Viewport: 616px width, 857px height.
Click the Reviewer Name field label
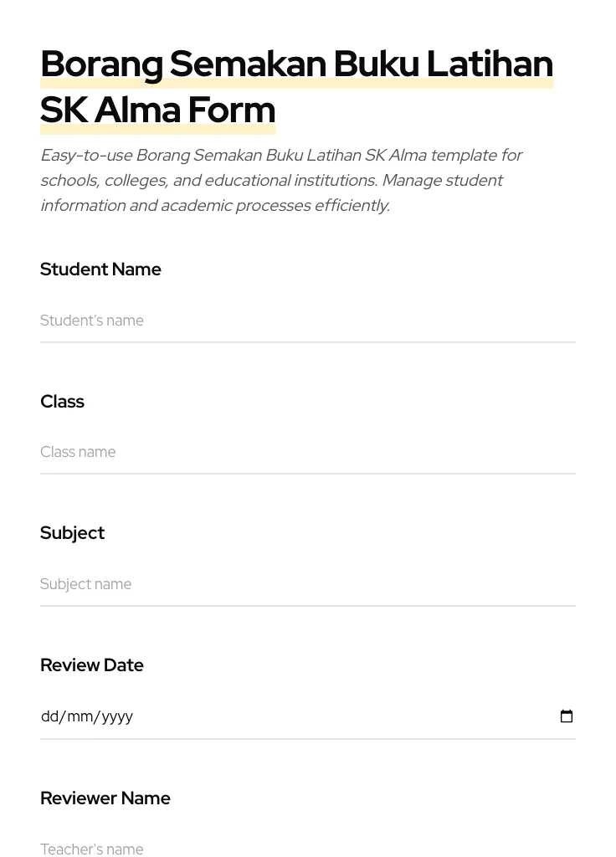105,798
